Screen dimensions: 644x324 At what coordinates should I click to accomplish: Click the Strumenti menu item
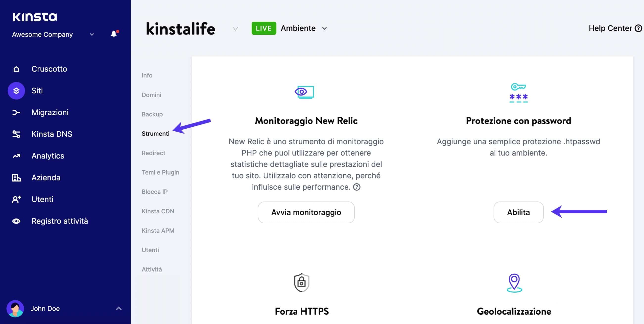click(x=156, y=133)
